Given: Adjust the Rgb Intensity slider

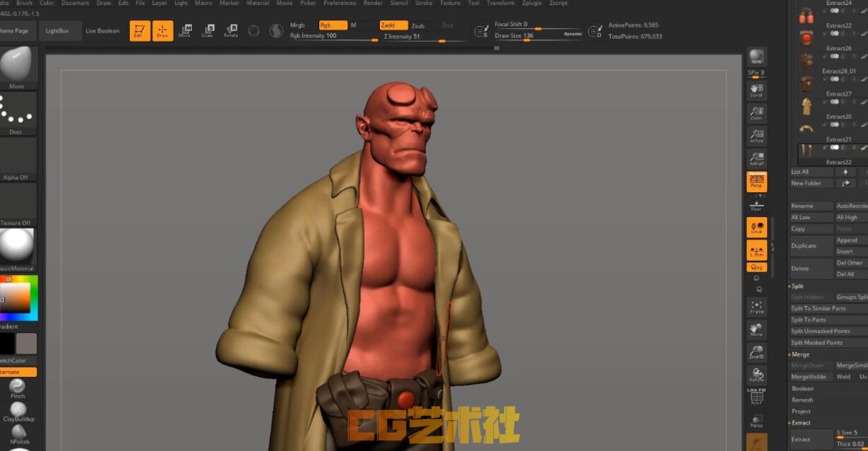Looking at the screenshot, I should 333,36.
